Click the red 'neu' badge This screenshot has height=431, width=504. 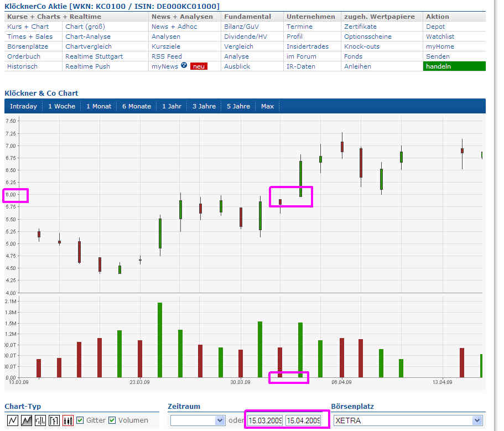pyautogui.click(x=199, y=66)
